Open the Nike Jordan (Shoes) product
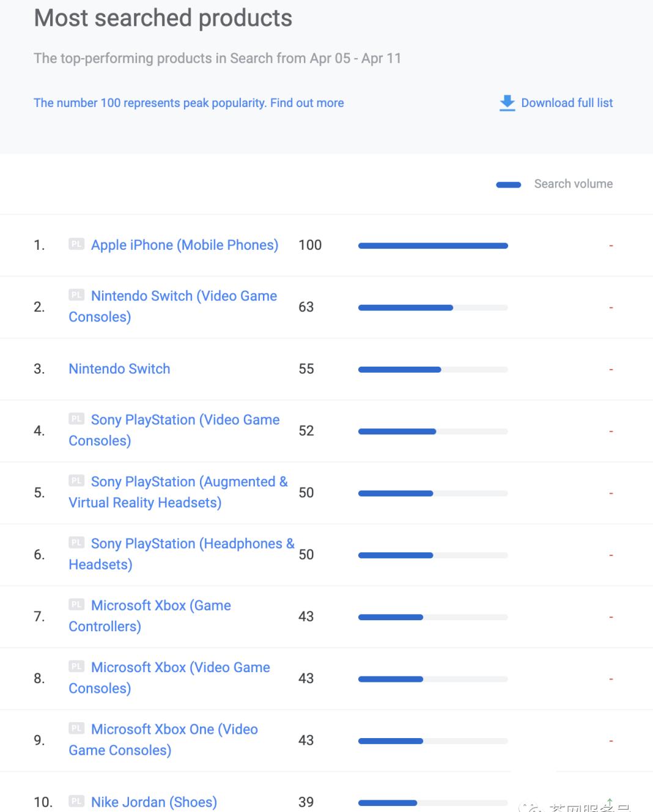 [153, 802]
